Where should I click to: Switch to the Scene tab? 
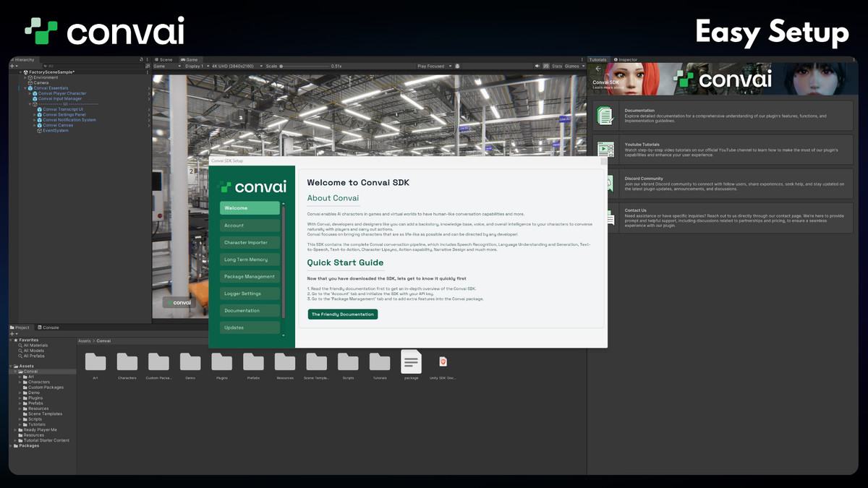(165, 60)
